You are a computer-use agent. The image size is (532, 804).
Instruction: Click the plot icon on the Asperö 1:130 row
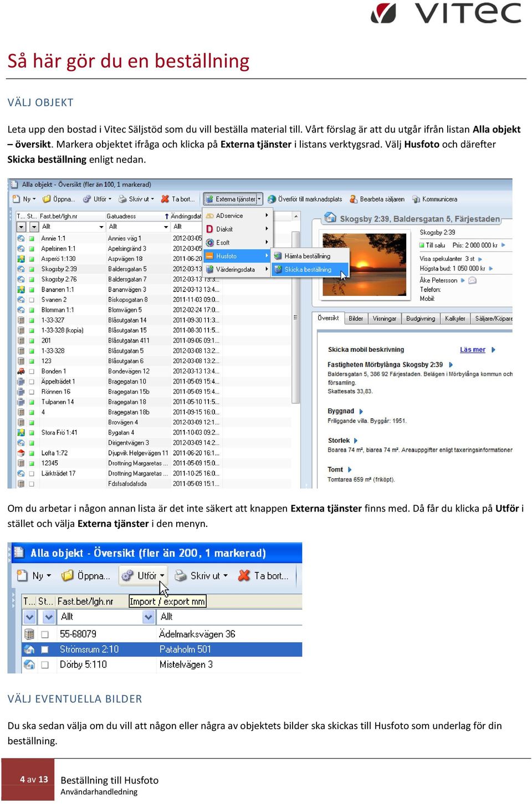click(21, 259)
